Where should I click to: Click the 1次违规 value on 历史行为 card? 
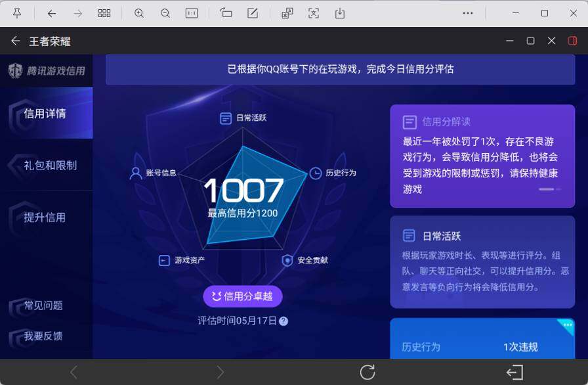point(520,347)
